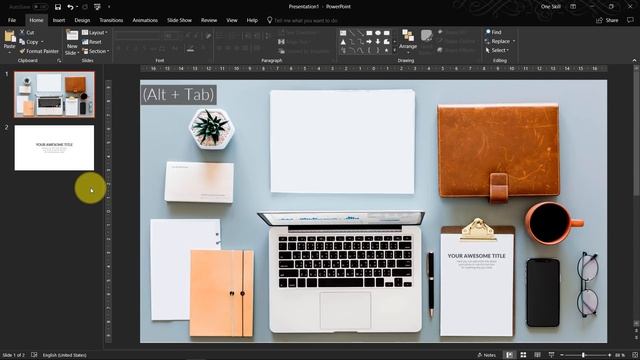Cut the selection with Cut
The image size is (640, 360).
(27, 32)
